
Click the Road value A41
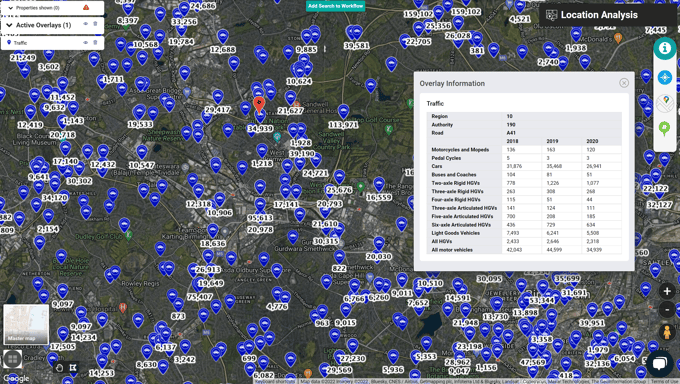click(511, 133)
